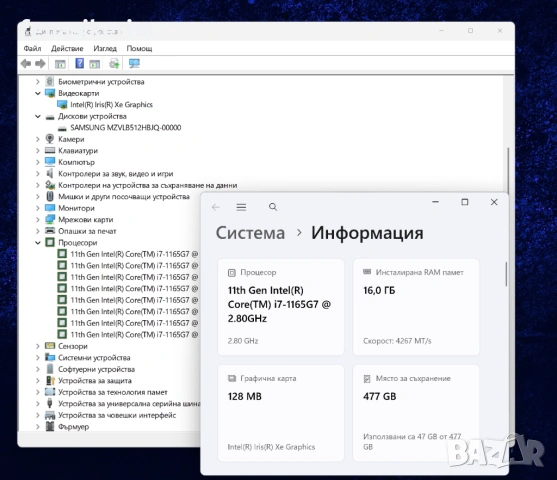
Task: Click the Компютър monitor icon
Action: (50, 162)
